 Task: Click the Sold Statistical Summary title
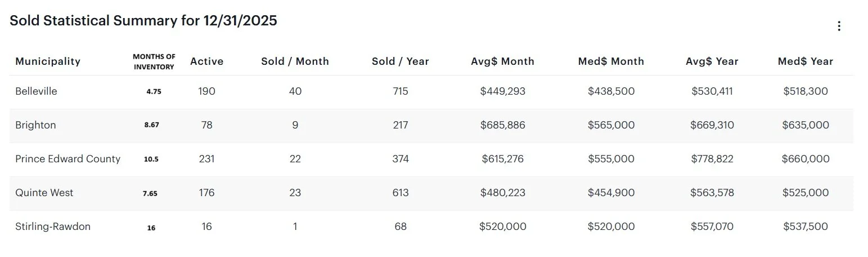143,21
